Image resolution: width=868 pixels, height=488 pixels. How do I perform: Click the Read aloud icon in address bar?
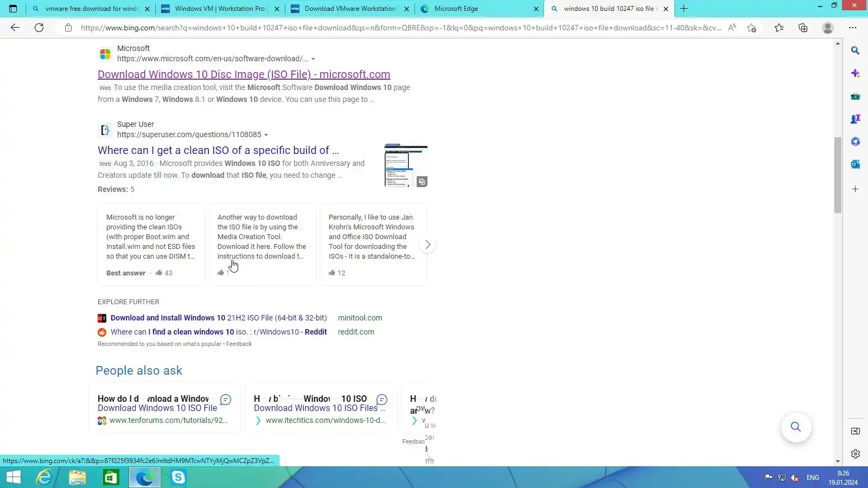coord(732,28)
